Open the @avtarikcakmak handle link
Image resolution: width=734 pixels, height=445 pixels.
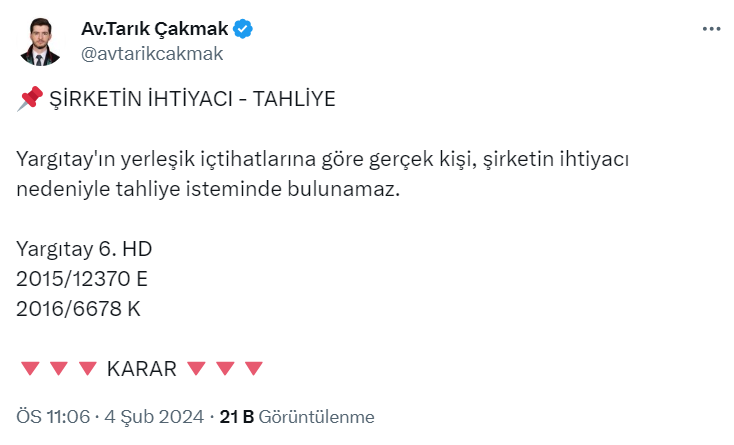pos(151,54)
